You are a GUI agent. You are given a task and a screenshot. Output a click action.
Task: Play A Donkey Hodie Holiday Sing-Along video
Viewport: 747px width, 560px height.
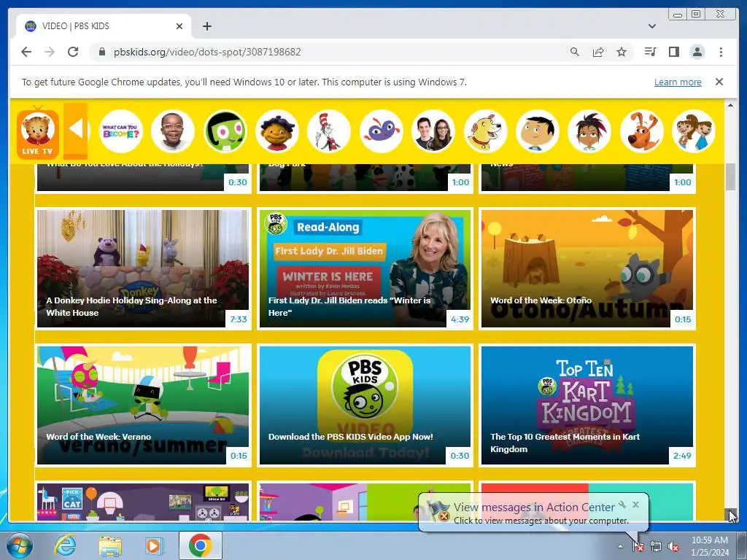[x=143, y=268]
